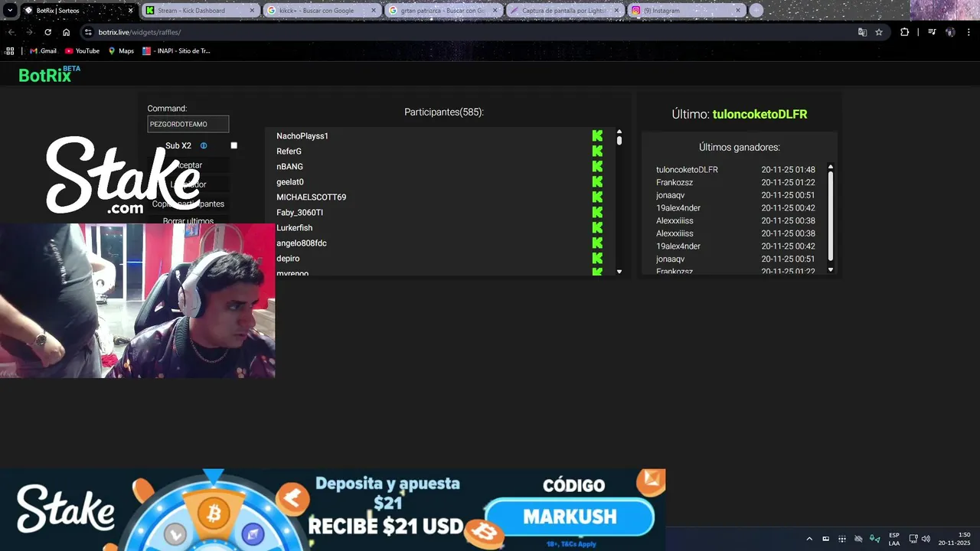Click Kick icon next to depiro

tap(597, 258)
